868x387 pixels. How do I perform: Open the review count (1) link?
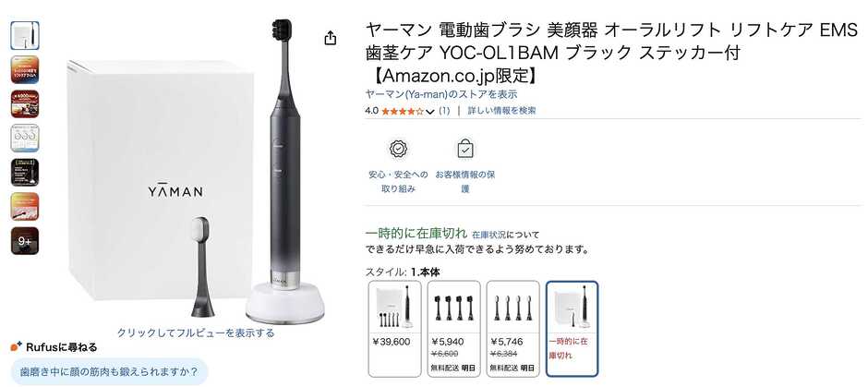pyautogui.click(x=444, y=111)
